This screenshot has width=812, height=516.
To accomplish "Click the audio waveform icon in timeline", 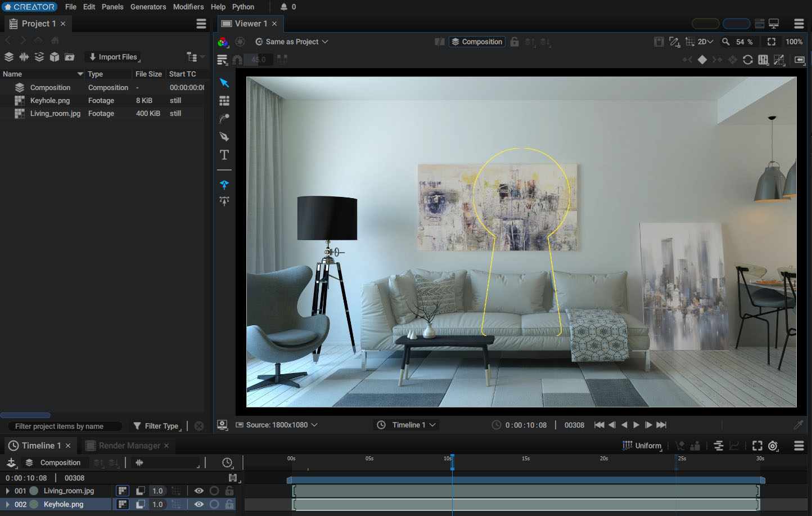I will point(139,463).
